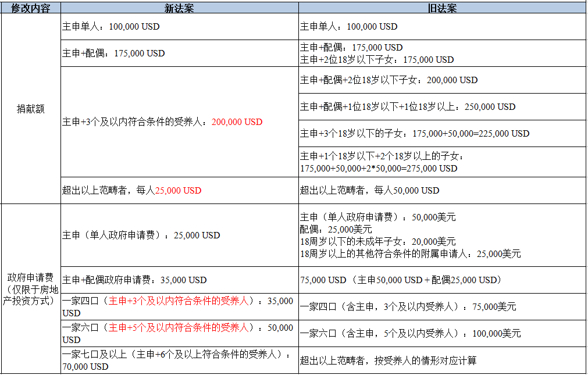This screenshot has width=588, height=375.
Task: Select the 250,000 USD family calculation cell
Action: pos(406,106)
